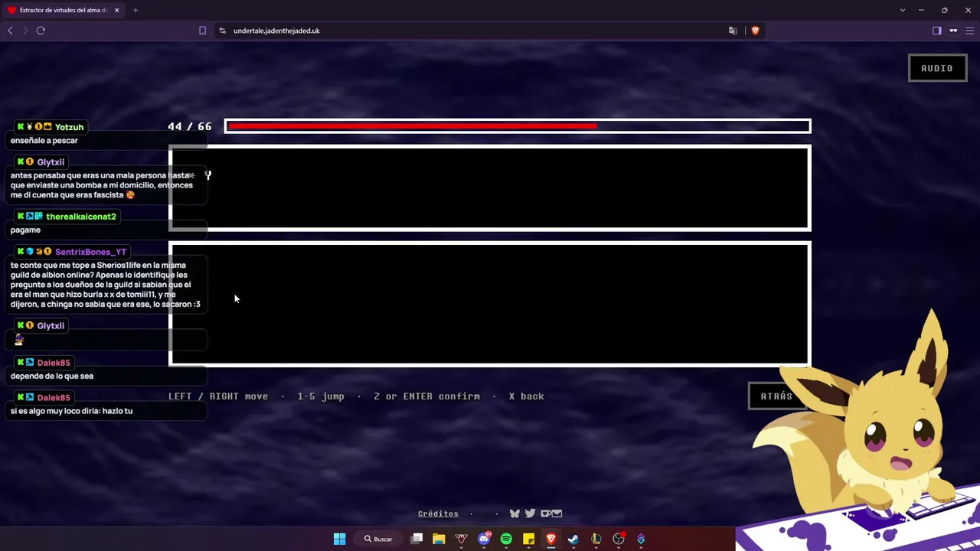
Task: Open the Brave browser taskbar icon
Action: pos(550,539)
